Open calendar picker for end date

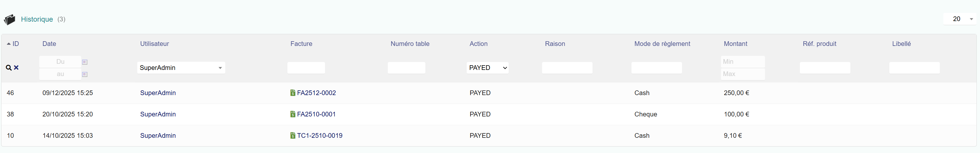point(85,74)
